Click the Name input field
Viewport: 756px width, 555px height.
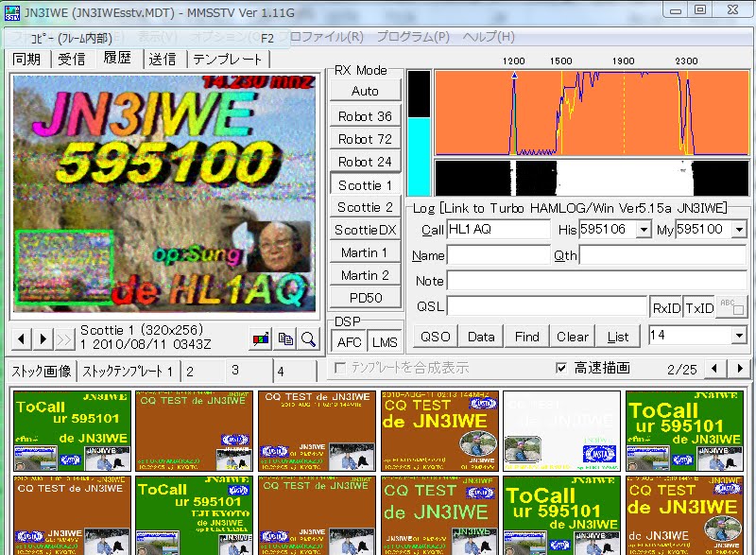(499, 255)
